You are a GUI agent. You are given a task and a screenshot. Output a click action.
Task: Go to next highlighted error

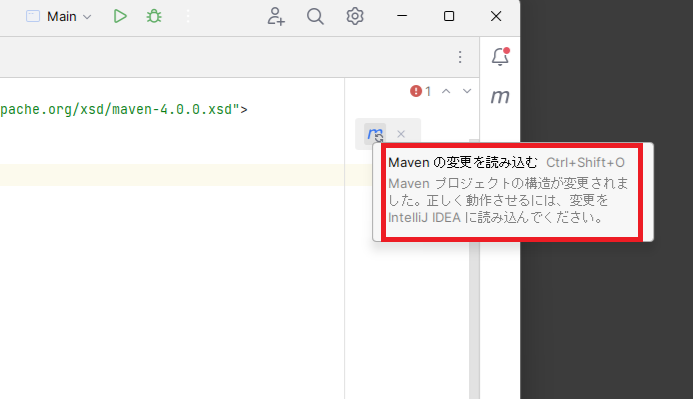coord(467,91)
